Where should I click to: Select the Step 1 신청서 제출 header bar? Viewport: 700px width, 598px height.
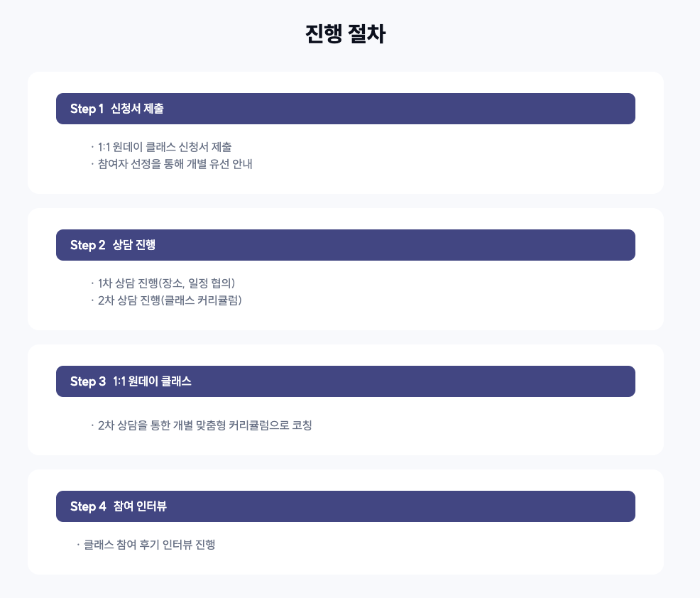pyautogui.click(x=346, y=109)
